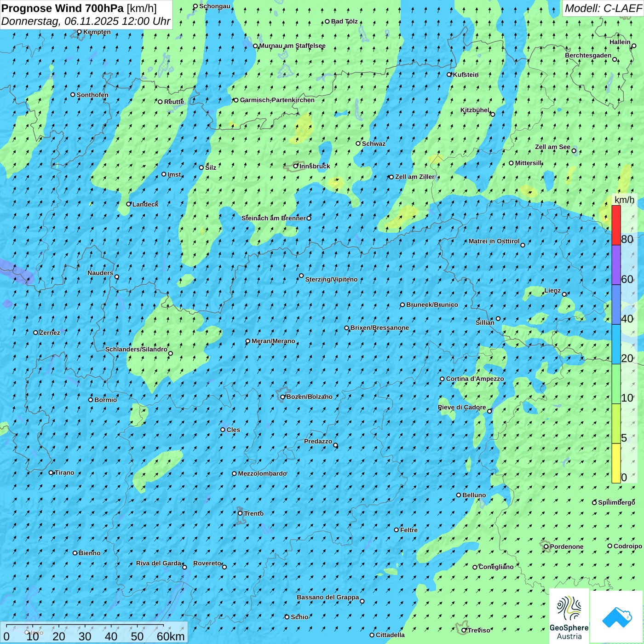Click the 'Kufstein' map label

[466, 75]
